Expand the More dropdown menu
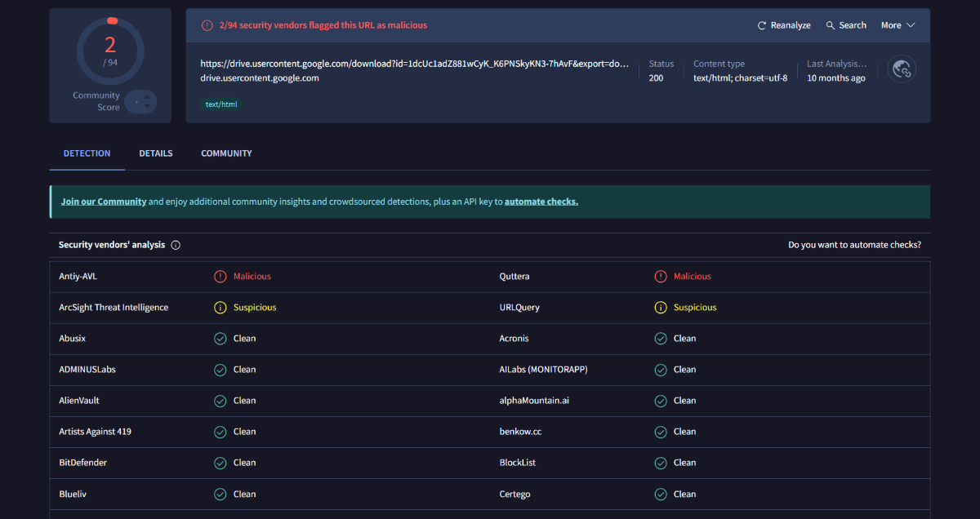This screenshot has width=980, height=519. [x=898, y=25]
